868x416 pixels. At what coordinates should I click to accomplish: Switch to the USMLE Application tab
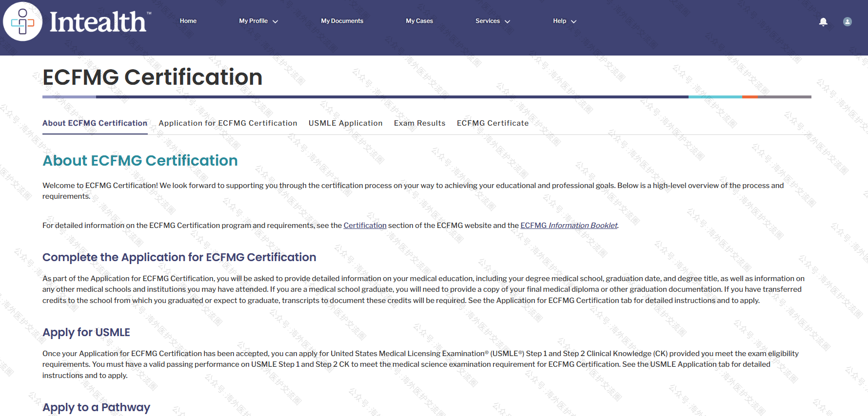(345, 123)
